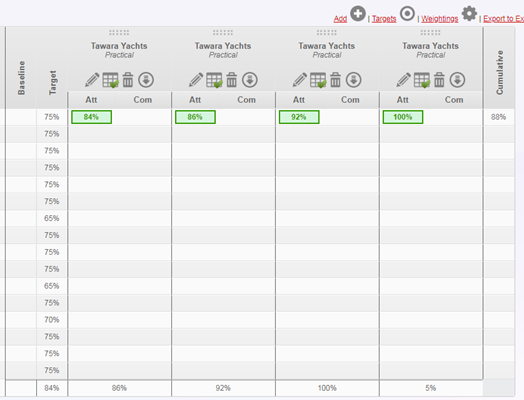524x400 pixels.
Task: Delete the third Tawara Yachts column with the trash icon
Action: click(x=336, y=80)
